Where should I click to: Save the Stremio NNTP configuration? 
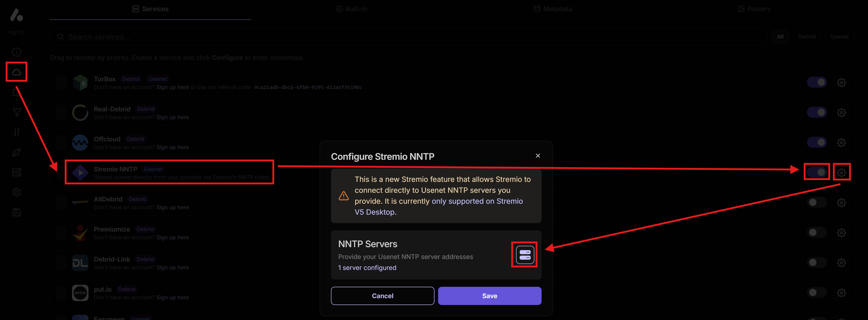pos(489,296)
